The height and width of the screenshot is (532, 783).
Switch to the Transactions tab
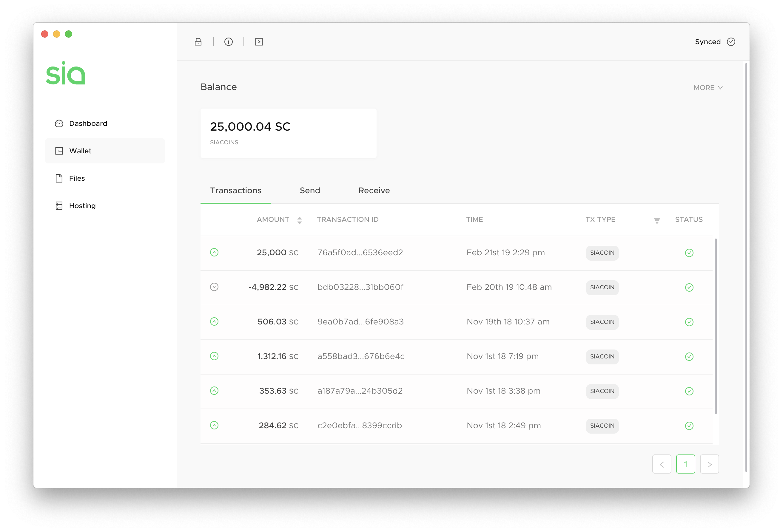coord(235,191)
